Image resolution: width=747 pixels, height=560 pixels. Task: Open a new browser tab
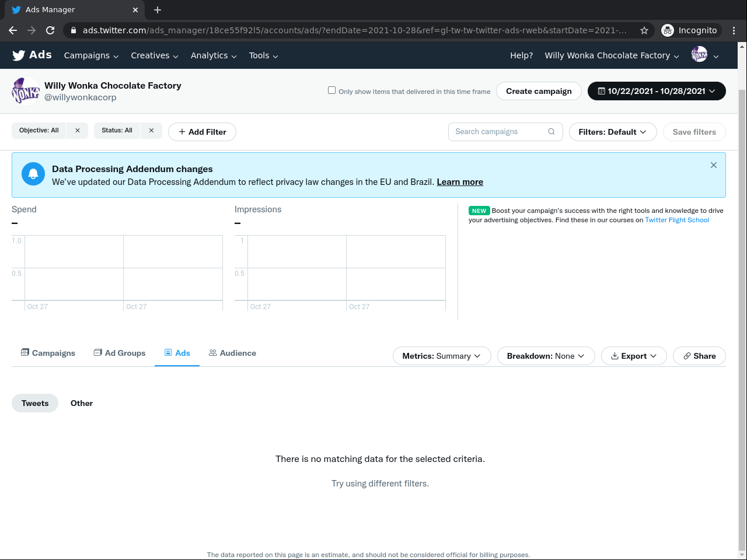coord(158,10)
